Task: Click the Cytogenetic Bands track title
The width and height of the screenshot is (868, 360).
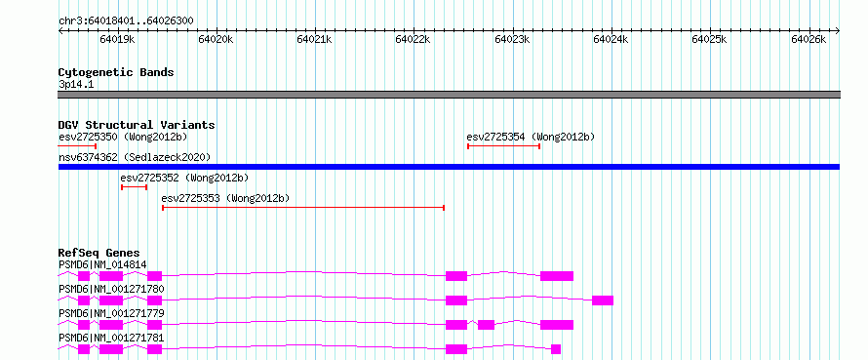Action: pyautogui.click(x=116, y=72)
